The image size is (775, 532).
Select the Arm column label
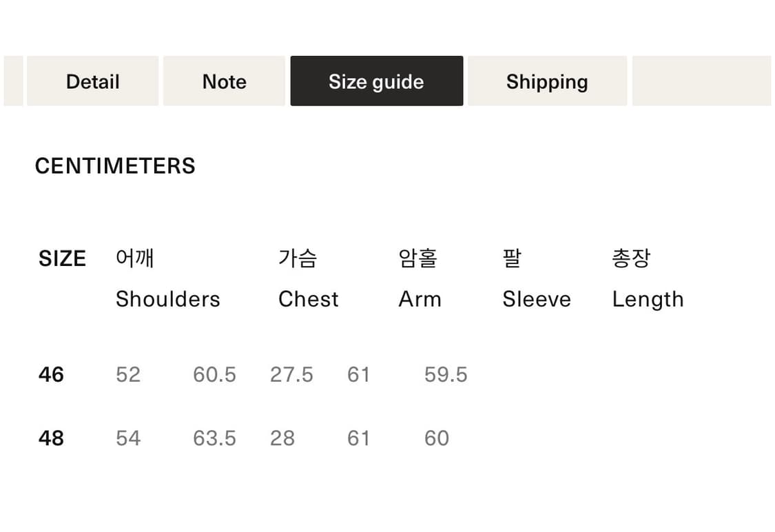coord(420,299)
